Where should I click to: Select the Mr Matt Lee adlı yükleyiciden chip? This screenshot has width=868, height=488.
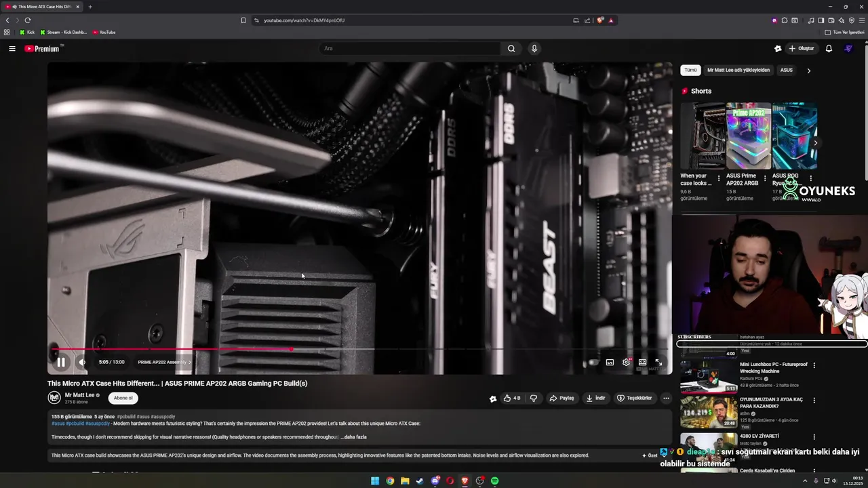738,70
